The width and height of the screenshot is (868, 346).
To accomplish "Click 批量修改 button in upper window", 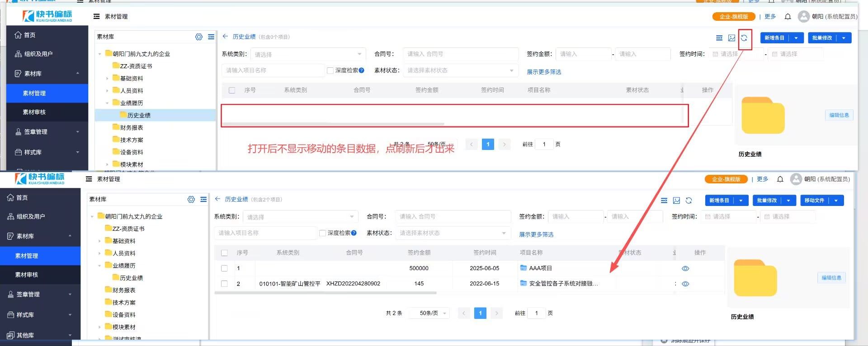I will coord(822,38).
